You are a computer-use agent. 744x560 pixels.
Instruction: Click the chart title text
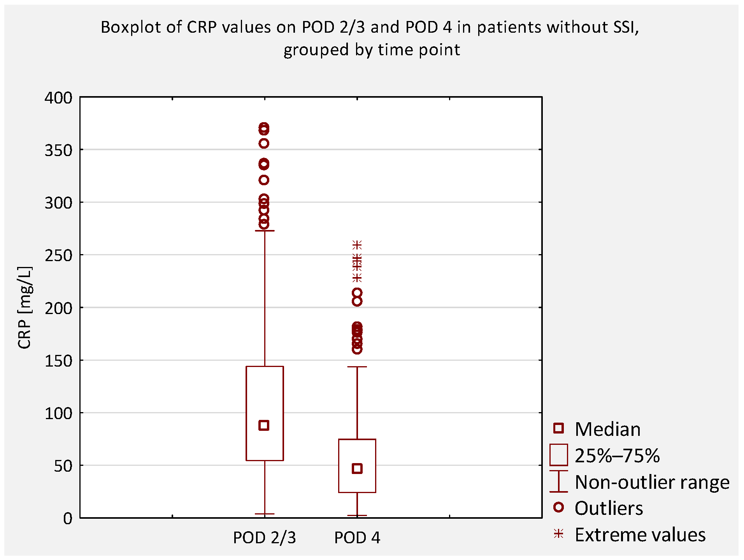pos(370,38)
